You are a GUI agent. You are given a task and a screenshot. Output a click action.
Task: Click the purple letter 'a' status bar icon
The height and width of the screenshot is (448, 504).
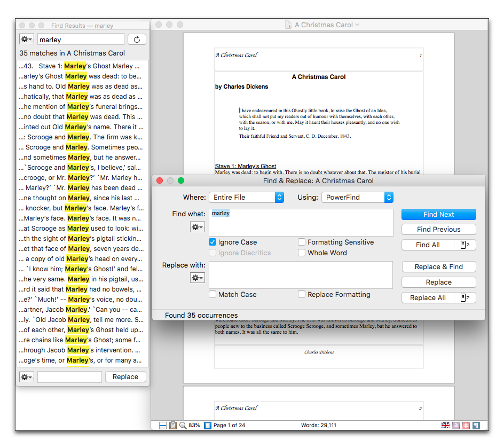[456, 426]
